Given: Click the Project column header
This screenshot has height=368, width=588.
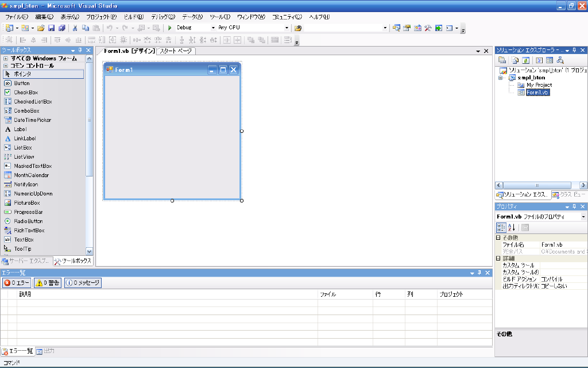Looking at the screenshot, I should 465,294.
